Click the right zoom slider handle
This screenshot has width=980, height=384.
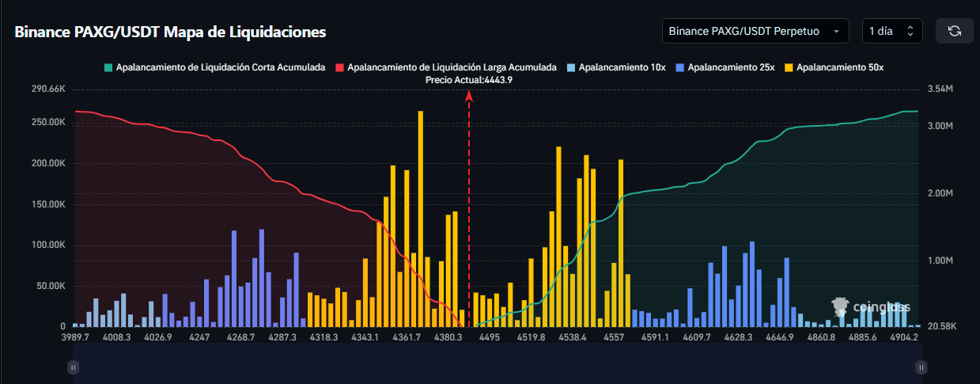pos(921,367)
